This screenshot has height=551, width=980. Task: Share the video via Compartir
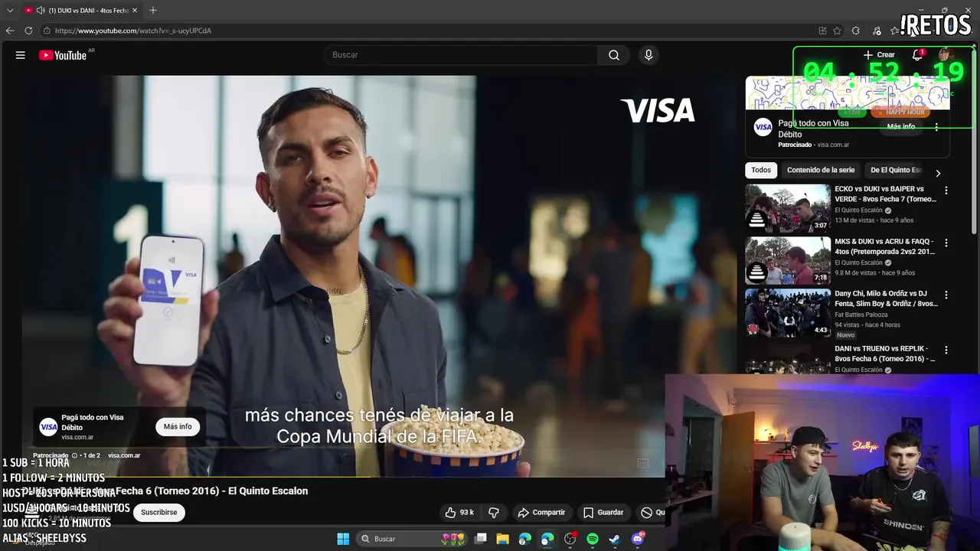pyautogui.click(x=541, y=513)
